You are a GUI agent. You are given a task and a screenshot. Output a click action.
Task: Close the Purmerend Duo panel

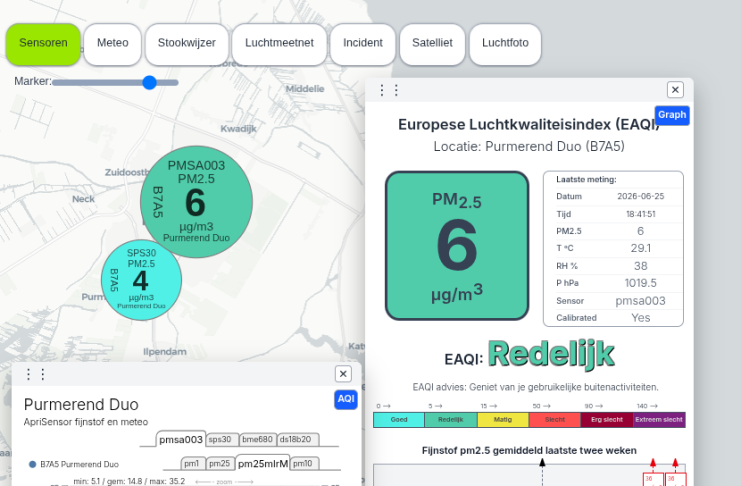343,374
